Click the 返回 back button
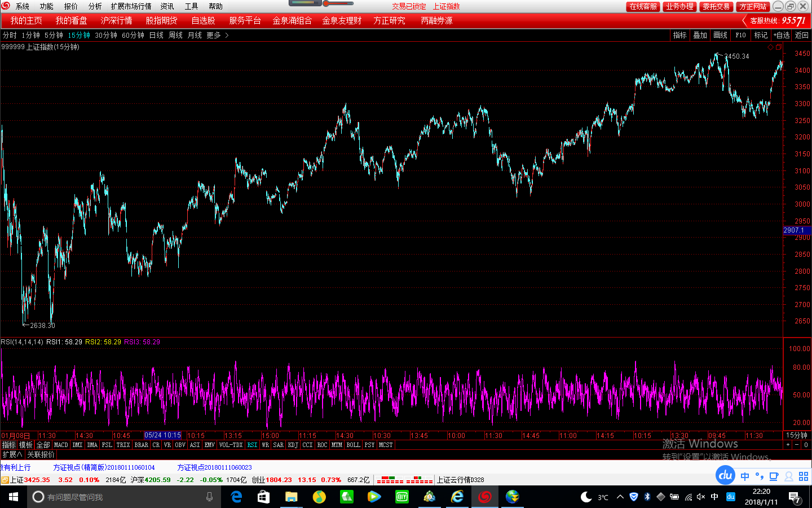The width and height of the screenshot is (812, 508). [x=802, y=35]
